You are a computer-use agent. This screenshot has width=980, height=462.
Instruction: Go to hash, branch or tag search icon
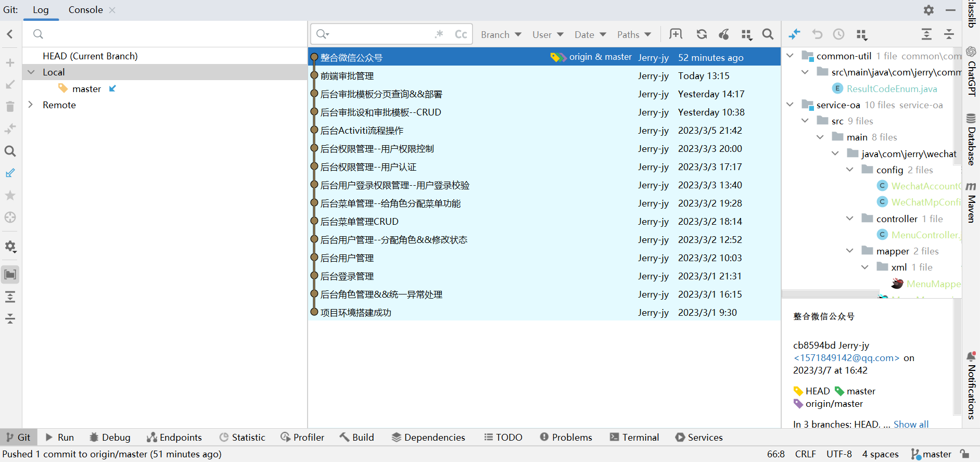coord(768,34)
